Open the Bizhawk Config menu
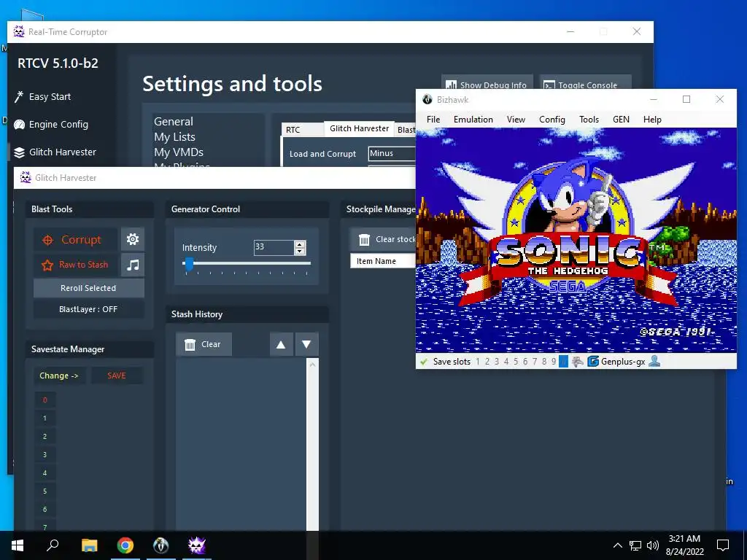 (552, 120)
